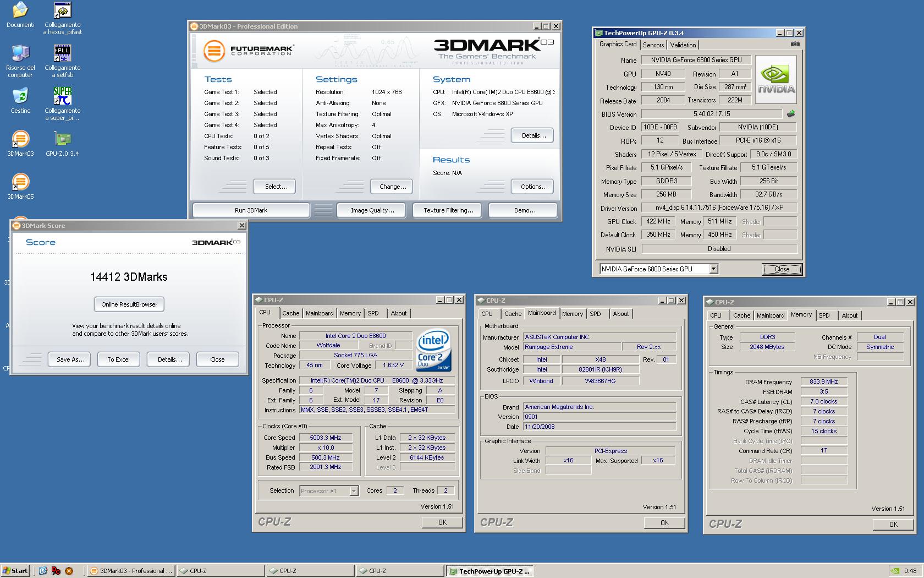Click Close button in 3DMark Score window
Image resolution: width=924 pixels, height=578 pixels.
pos(217,359)
